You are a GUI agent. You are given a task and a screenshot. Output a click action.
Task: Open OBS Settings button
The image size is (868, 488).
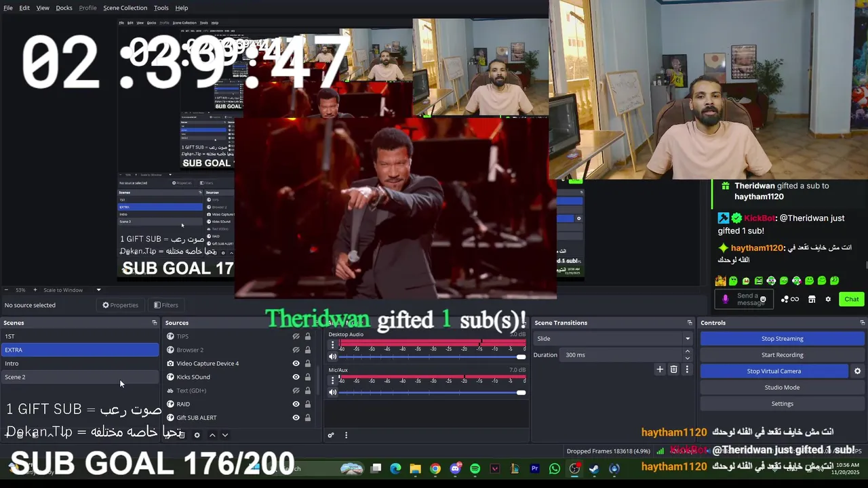coord(782,403)
